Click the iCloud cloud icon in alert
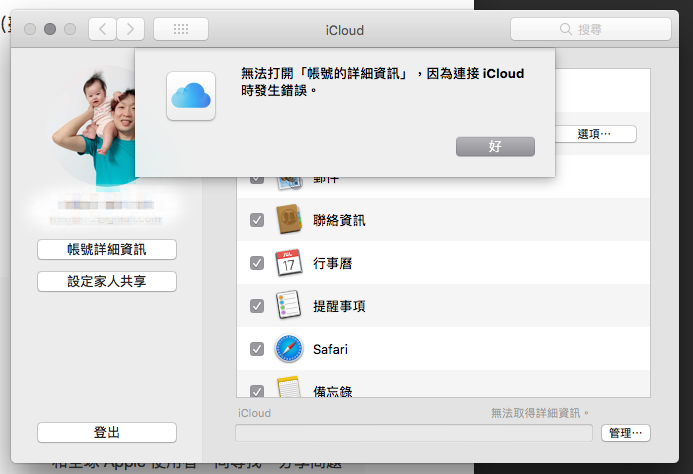 coord(191,95)
